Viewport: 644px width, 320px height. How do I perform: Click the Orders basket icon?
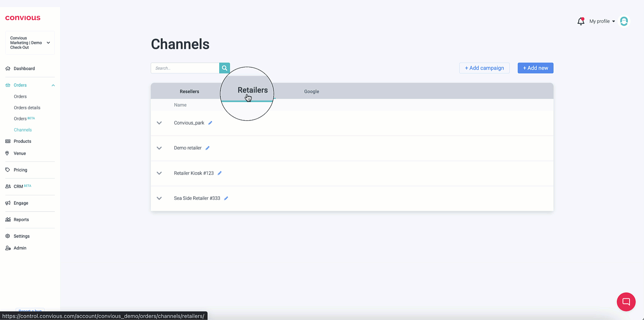click(8, 85)
